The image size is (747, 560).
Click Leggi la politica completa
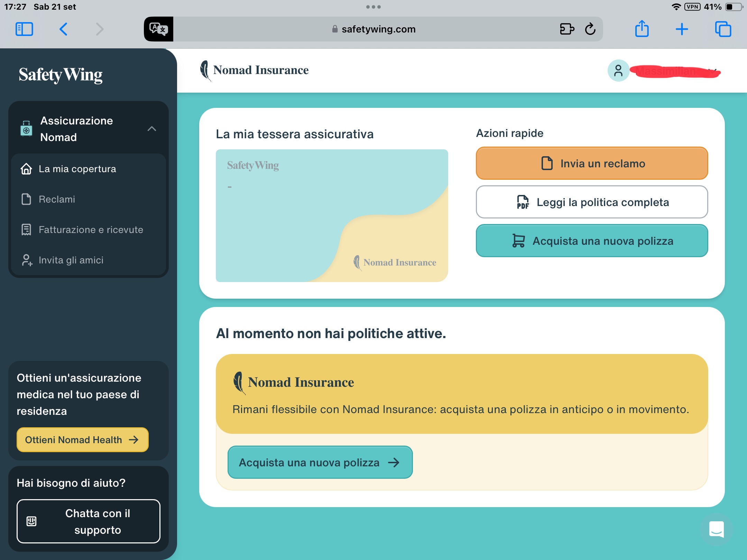(592, 202)
